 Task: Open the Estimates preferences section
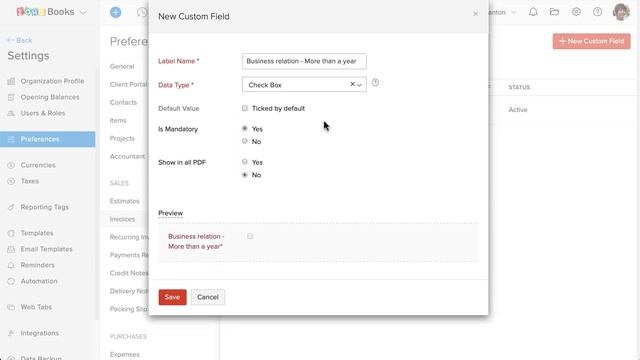pyautogui.click(x=124, y=201)
